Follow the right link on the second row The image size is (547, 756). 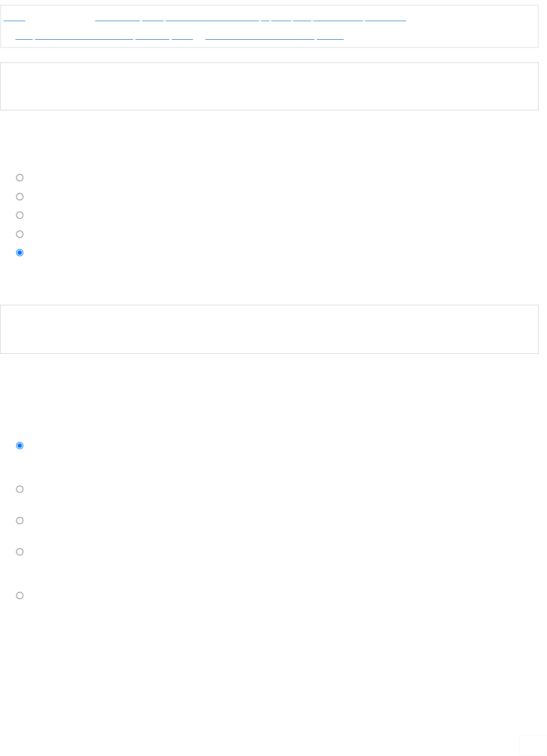click(x=274, y=37)
